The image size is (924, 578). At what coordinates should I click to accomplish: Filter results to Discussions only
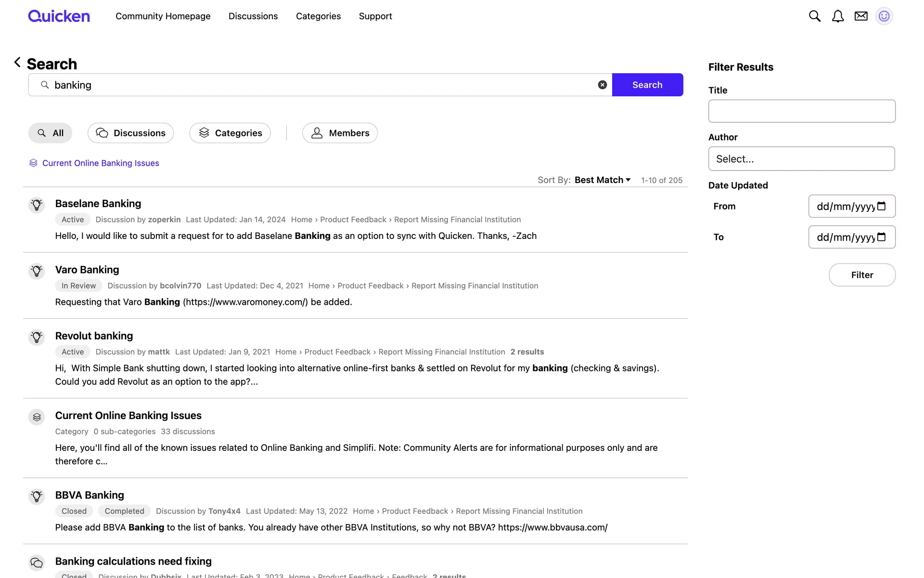tap(130, 133)
